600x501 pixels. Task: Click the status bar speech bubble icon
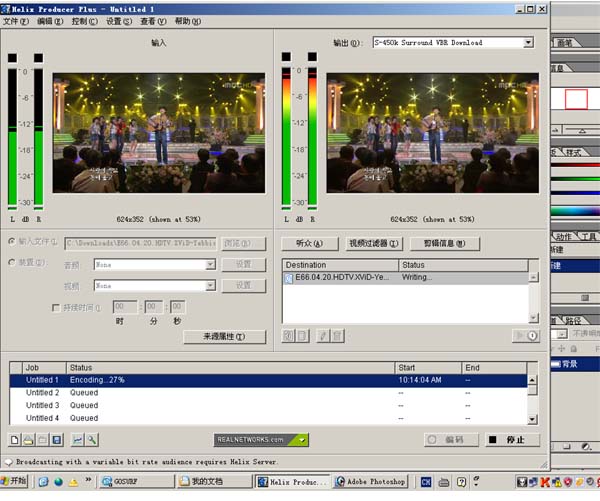(8, 462)
